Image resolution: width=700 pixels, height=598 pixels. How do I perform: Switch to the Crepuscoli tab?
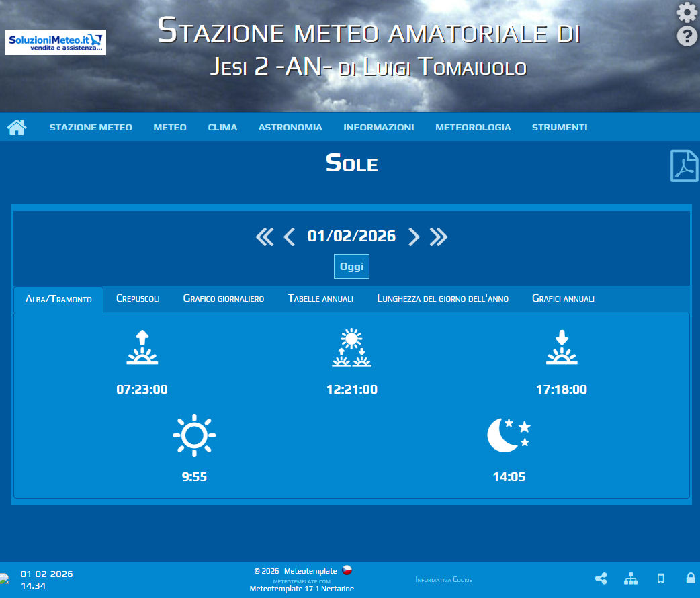138,298
